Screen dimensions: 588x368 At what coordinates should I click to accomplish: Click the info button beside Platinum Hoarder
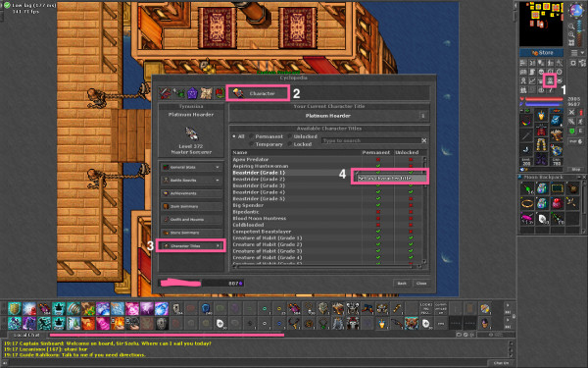(423, 116)
